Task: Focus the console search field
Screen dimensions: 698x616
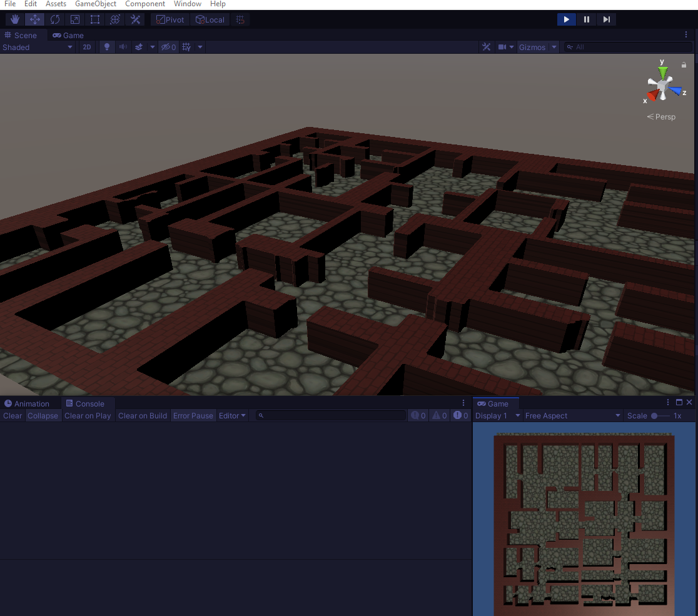Action: [331, 416]
